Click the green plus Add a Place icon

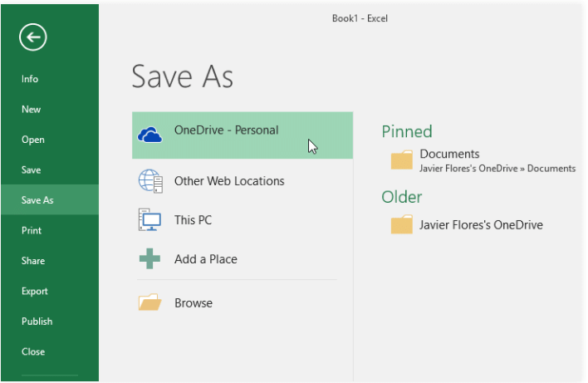(x=150, y=259)
